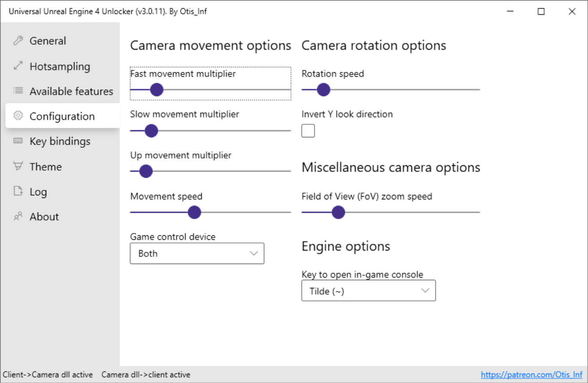The image size is (588, 383).
Task: Click the Fast movement multiplier slider handle
Action: pos(157,89)
